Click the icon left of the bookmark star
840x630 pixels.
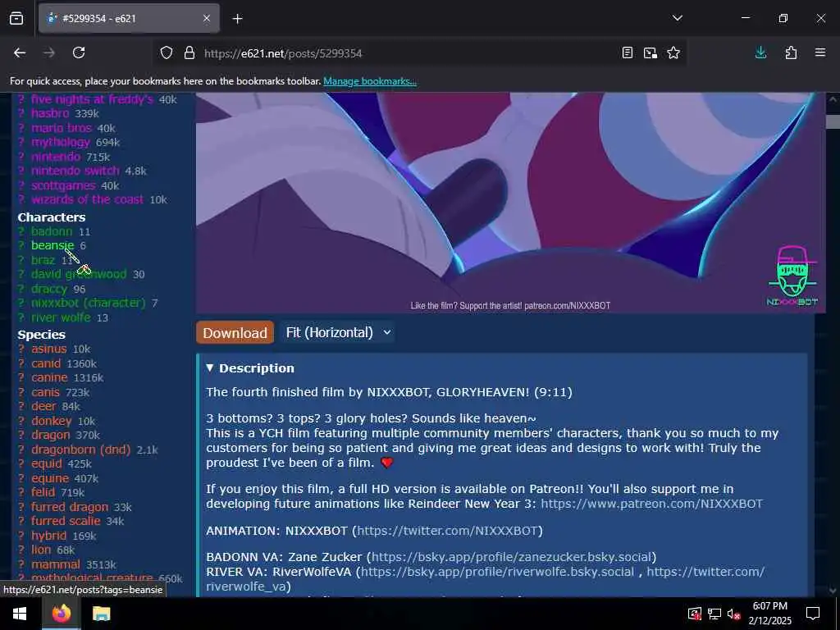pos(651,52)
